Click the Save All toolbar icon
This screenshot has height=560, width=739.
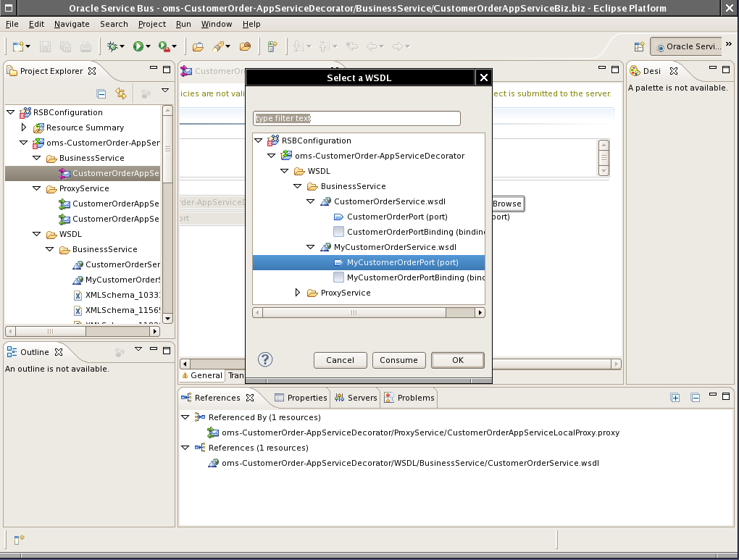pyautogui.click(x=65, y=46)
